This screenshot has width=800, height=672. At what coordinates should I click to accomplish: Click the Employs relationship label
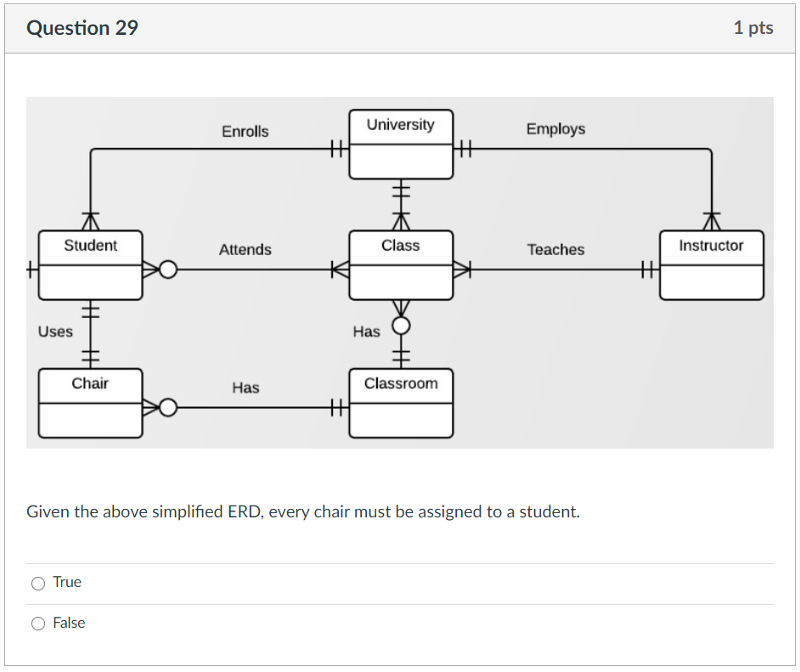tap(555, 129)
